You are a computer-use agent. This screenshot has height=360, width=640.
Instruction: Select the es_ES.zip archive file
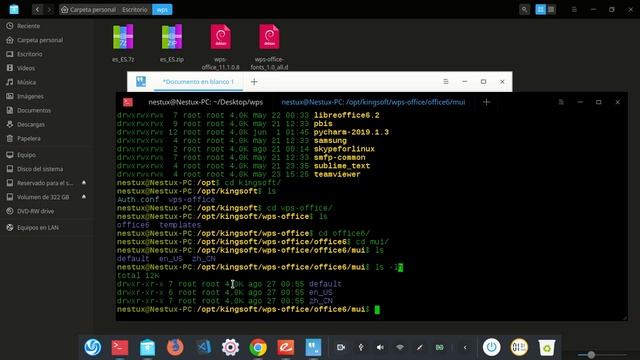(172, 43)
